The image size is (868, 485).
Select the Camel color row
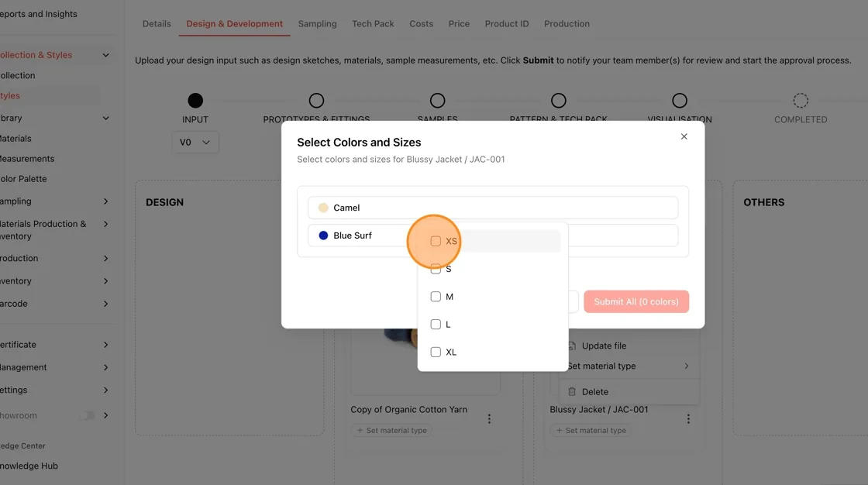click(493, 208)
